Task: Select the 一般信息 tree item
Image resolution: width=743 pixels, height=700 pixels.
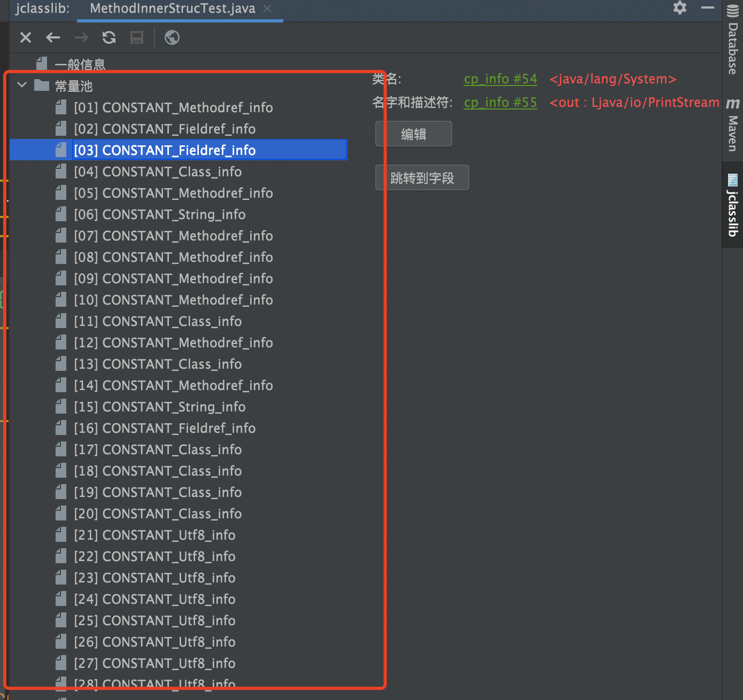Action: (80, 65)
